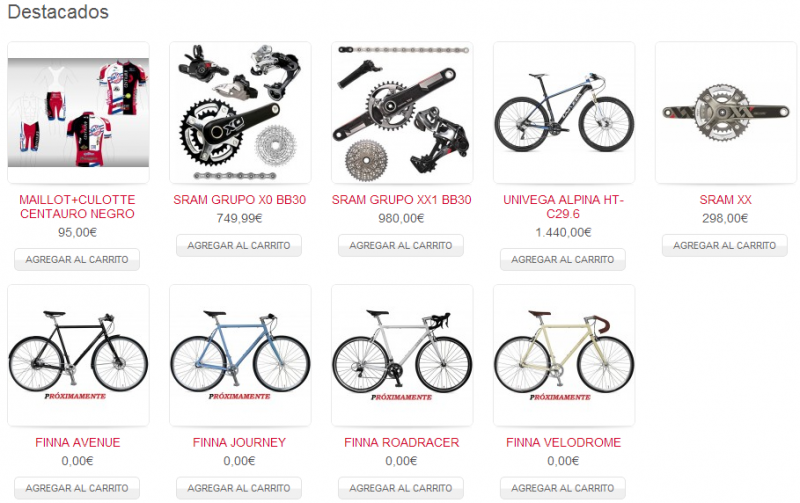Open the SRAM GRUPO XX1 BB30 product image
Viewport: 800px width, 503px height.
tap(402, 112)
